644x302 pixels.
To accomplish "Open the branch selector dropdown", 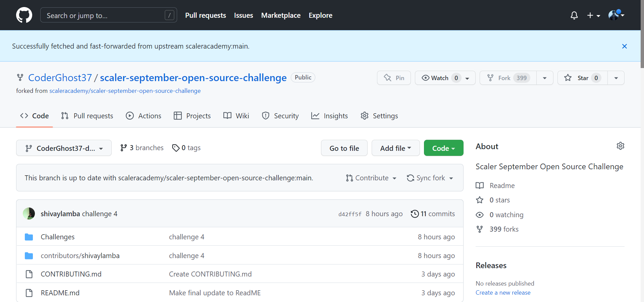I will pos(64,148).
